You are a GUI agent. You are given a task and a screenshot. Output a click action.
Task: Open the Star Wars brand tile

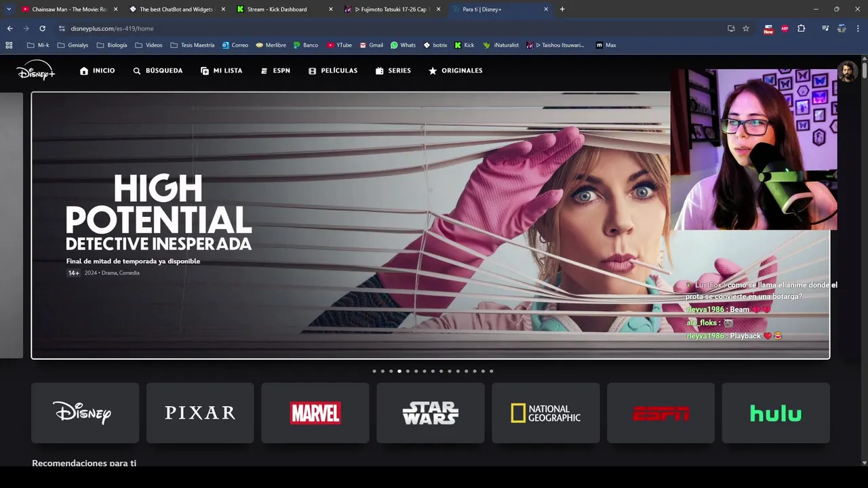(431, 413)
